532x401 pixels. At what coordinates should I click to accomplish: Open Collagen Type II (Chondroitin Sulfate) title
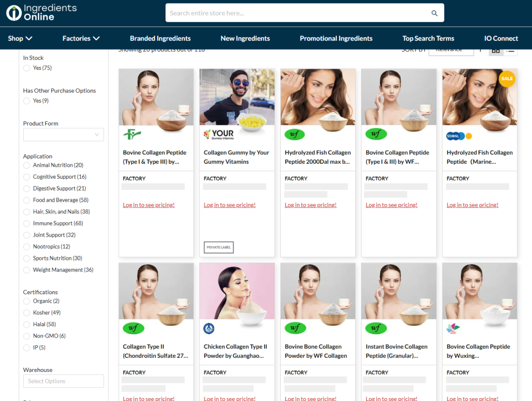click(155, 351)
